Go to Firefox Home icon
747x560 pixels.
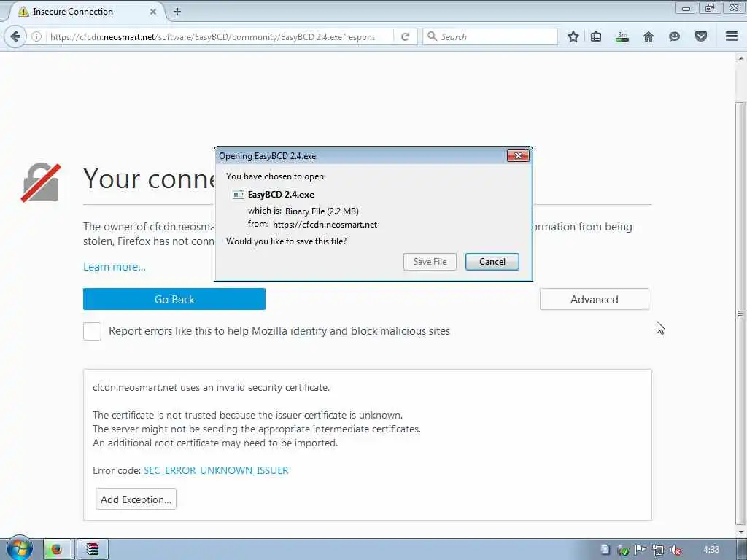(649, 36)
